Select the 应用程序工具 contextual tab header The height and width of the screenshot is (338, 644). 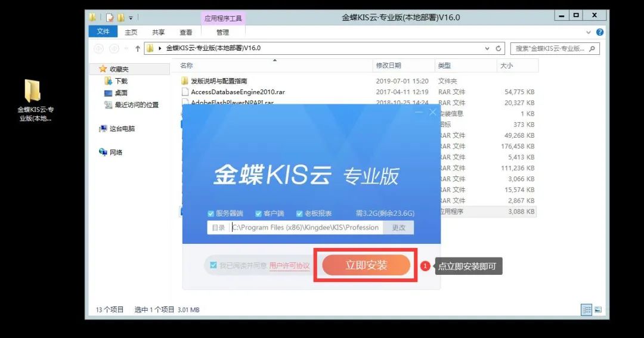coord(223,18)
